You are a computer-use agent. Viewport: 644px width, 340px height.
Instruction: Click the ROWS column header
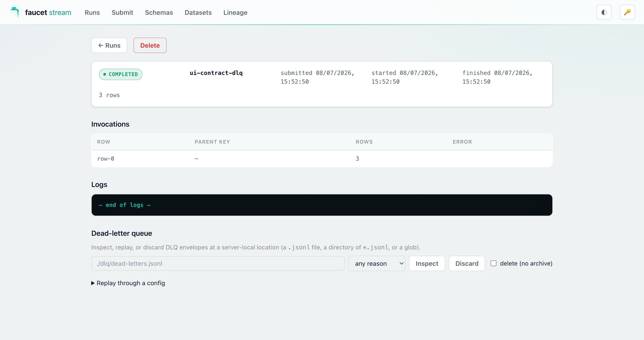364,142
